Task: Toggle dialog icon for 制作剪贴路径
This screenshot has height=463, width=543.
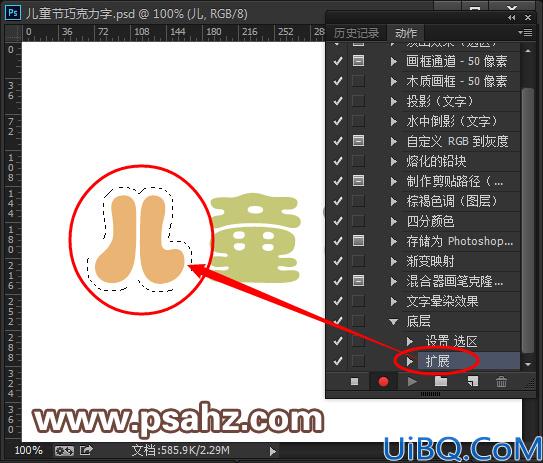Action: pos(358,180)
